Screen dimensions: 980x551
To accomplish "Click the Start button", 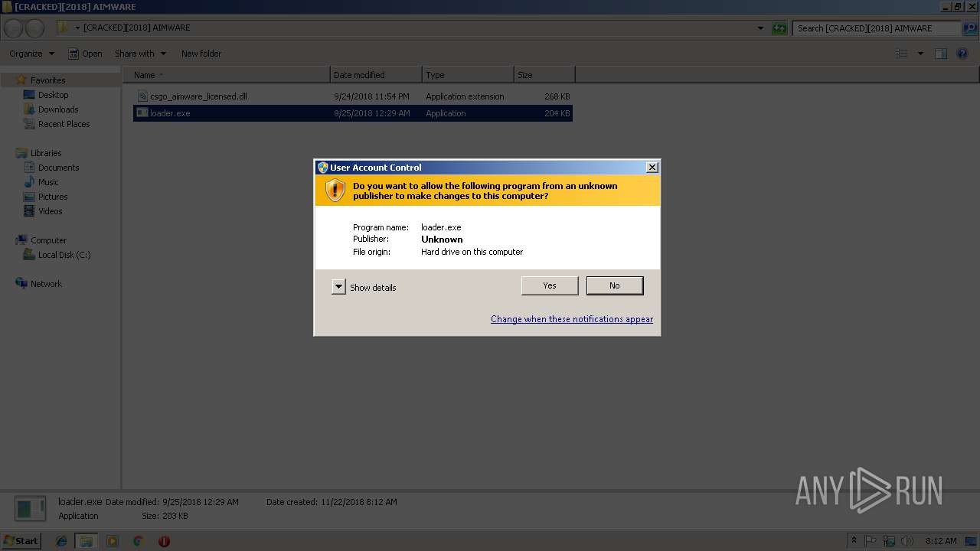I will click(21, 540).
